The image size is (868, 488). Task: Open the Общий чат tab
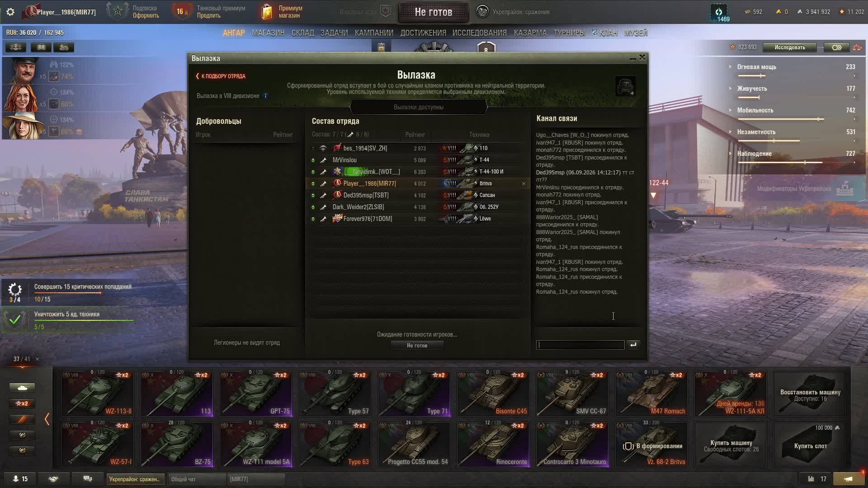click(x=197, y=479)
